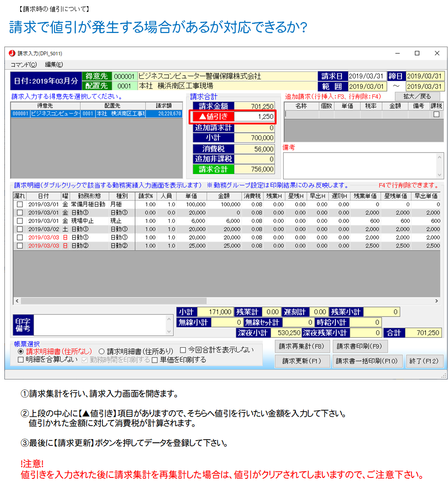The height and width of the screenshot is (503, 448).
Task: Click the down arrow of 備考 text box
Action: pos(439,174)
